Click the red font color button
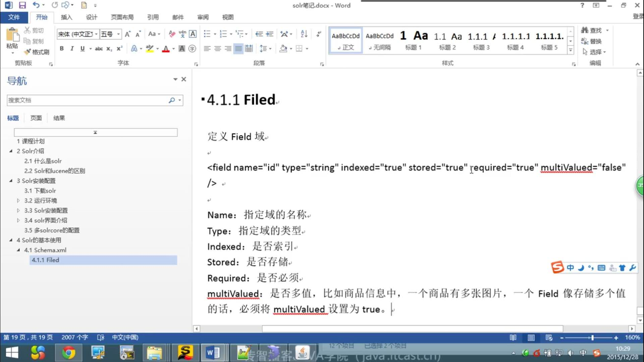 pos(166,49)
